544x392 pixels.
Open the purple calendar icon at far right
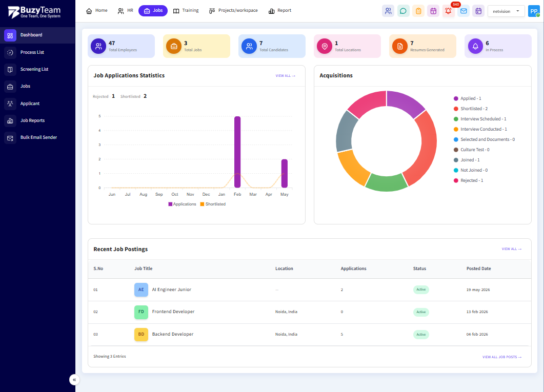(x=478, y=11)
